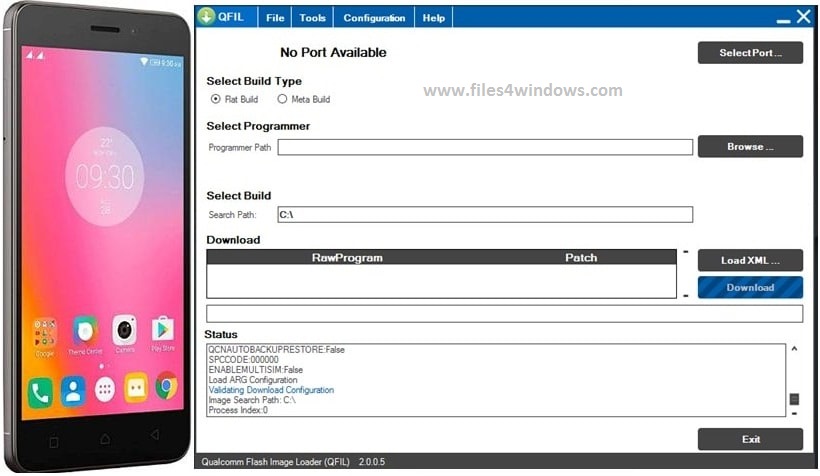Click the Load XML button
Screen dimensions: 820x476
(750, 260)
